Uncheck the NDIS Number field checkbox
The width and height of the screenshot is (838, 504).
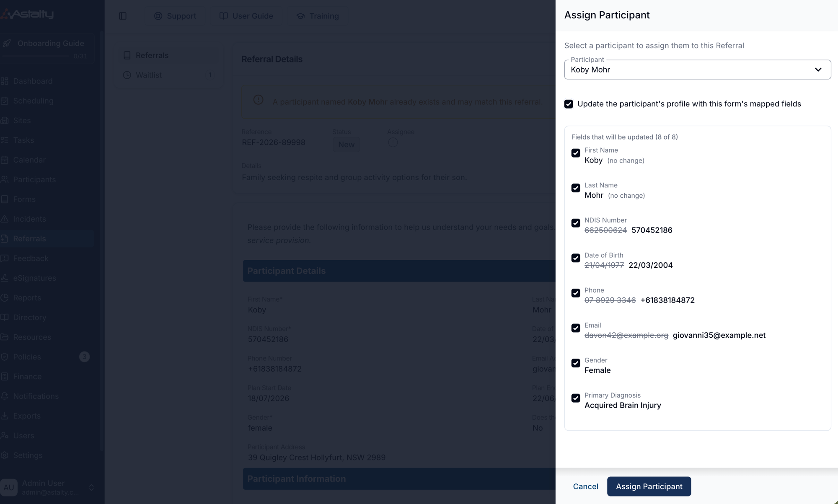tap(576, 223)
